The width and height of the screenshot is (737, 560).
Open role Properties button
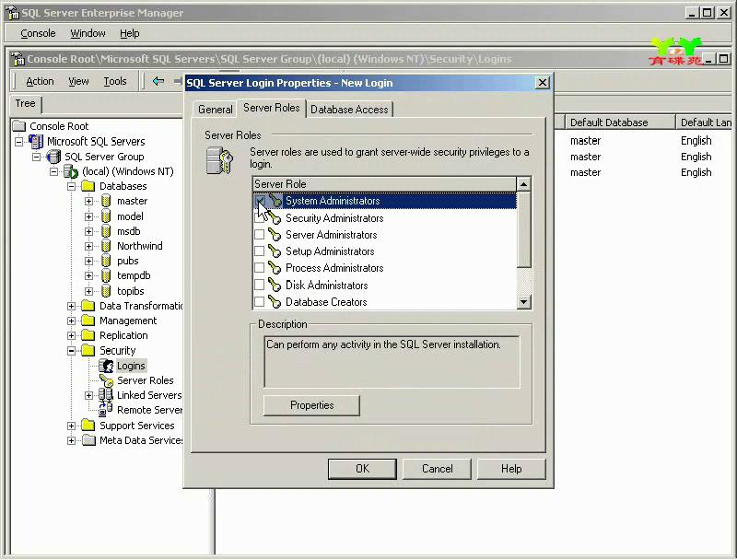311,405
